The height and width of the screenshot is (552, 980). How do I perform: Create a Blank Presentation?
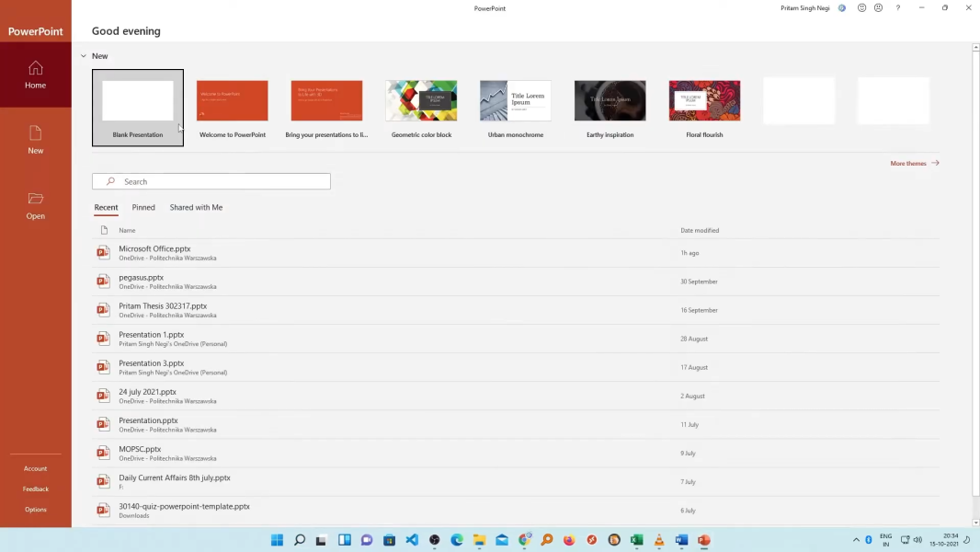pos(138,108)
